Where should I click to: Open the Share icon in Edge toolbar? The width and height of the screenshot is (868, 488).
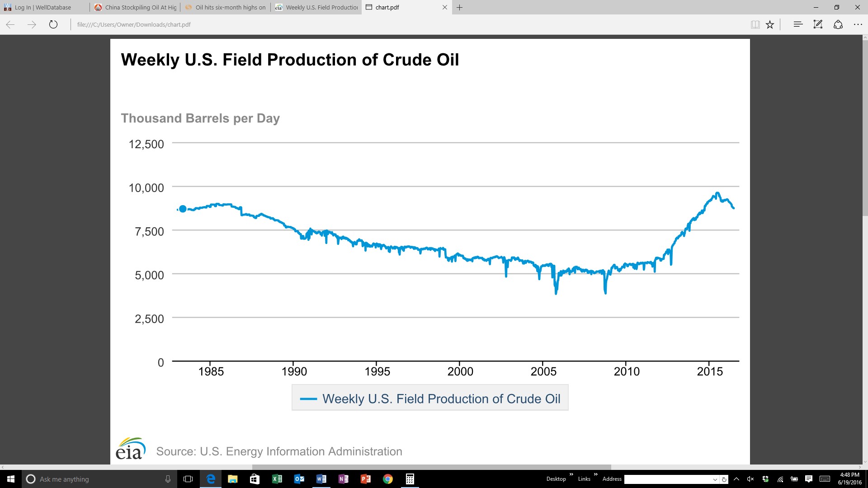(838, 24)
